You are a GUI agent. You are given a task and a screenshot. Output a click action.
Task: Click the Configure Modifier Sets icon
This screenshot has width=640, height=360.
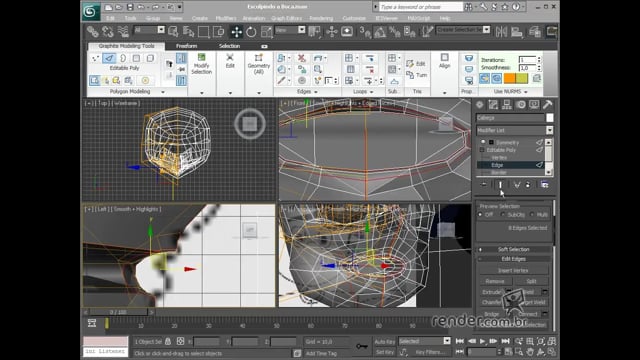pos(544,184)
